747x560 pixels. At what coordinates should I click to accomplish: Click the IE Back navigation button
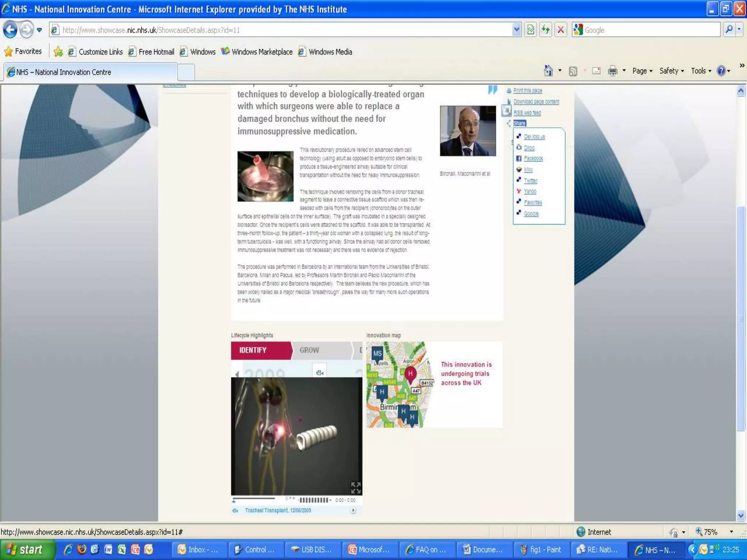click(x=10, y=30)
